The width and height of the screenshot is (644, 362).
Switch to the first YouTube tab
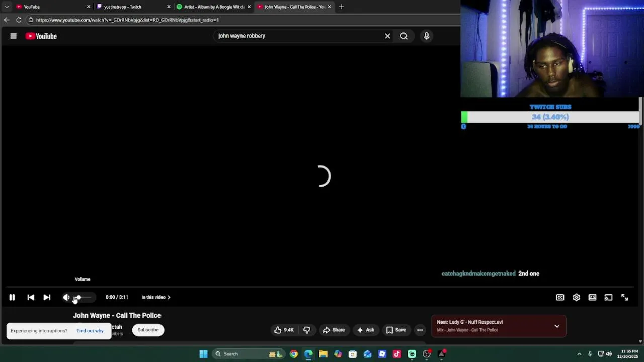[x=50, y=7]
